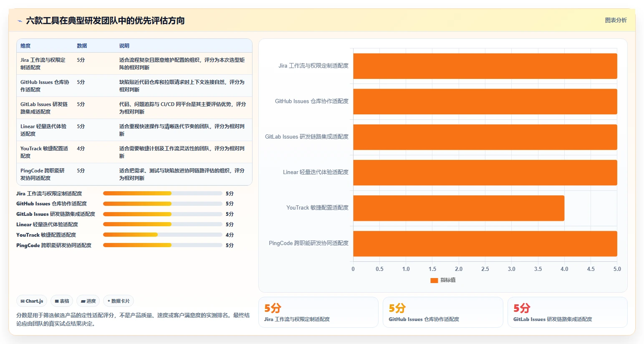Click the GitLab Issues bar in the chart
644x344 pixels.
click(485, 137)
